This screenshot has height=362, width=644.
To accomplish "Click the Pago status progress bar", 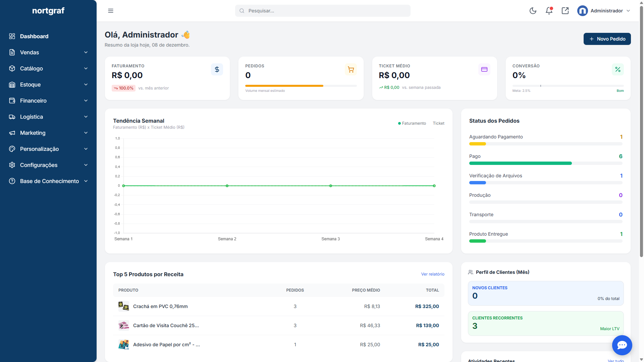I will point(545,163).
